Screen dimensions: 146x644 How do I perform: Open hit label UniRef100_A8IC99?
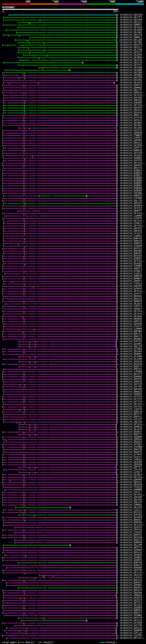tap(131, 15)
